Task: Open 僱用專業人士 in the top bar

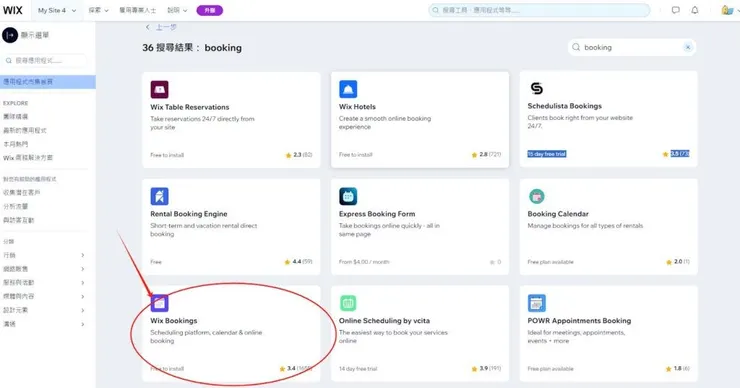Action: 137,10
